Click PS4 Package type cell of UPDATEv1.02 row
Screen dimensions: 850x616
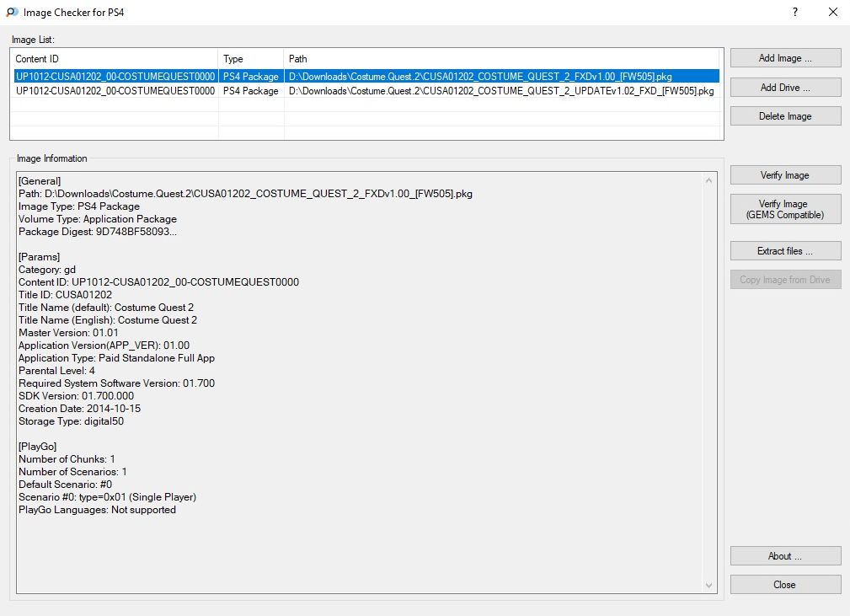click(251, 91)
